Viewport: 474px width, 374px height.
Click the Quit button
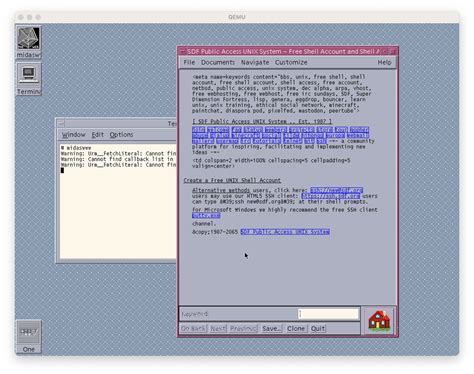pyautogui.click(x=318, y=328)
